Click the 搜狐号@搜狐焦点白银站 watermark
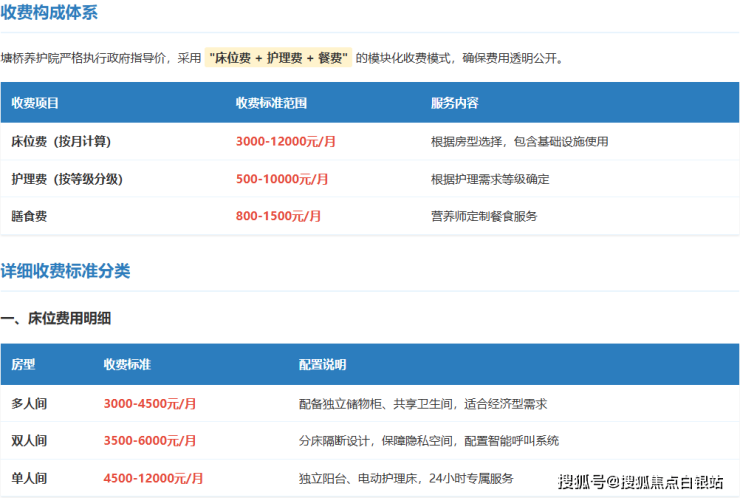The width and height of the screenshot is (740, 498). [x=640, y=481]
